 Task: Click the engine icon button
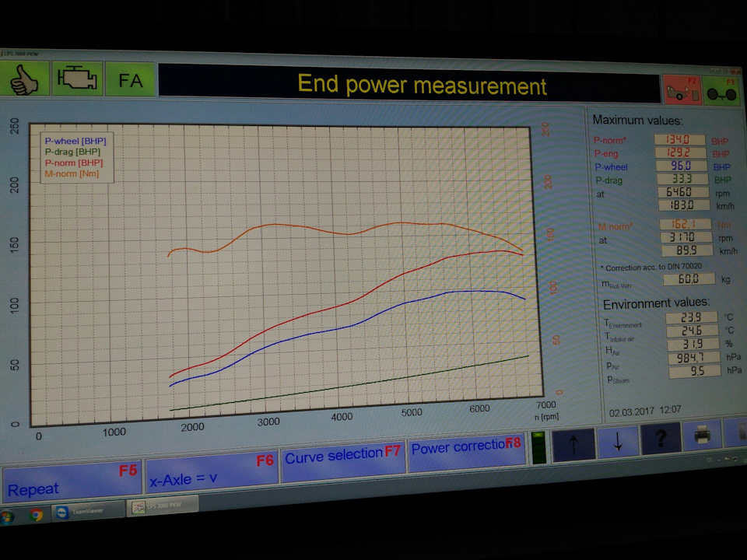pyautogui.click(x=77, y=79)
